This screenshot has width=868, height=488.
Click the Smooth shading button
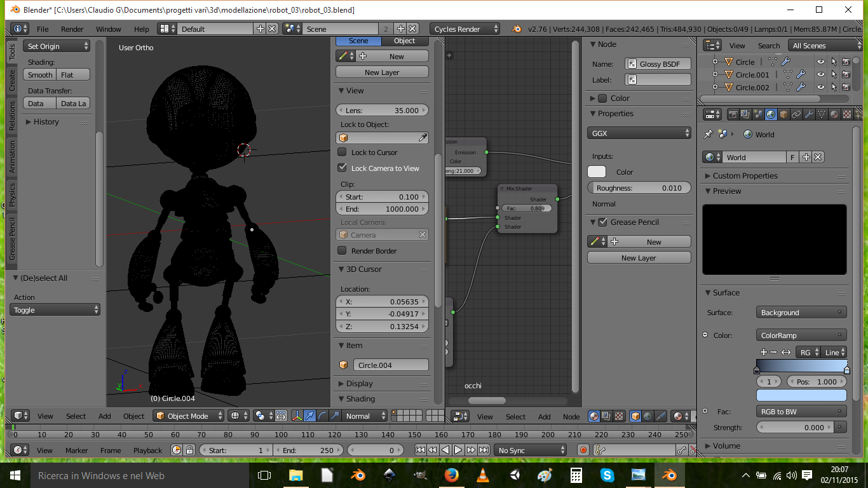(40, 75)
